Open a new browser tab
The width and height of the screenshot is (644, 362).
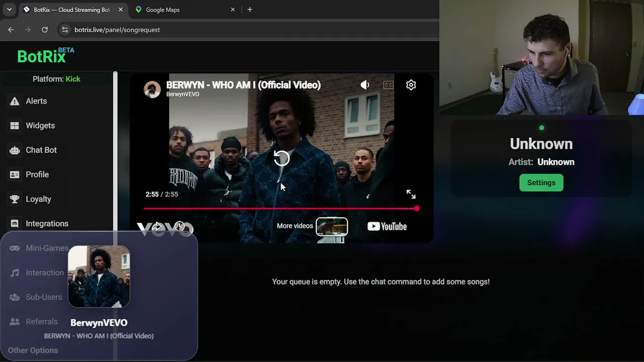point(250,10)
